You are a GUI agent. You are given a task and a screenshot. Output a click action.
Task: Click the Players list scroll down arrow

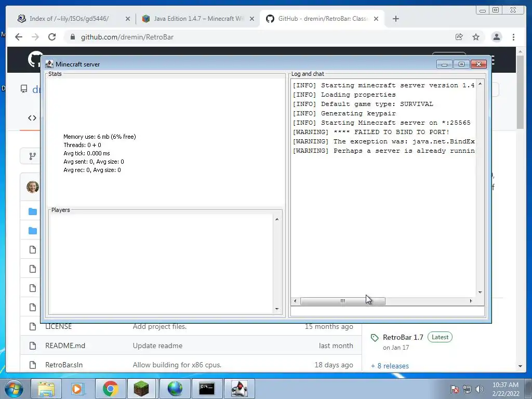coord(277,309)
